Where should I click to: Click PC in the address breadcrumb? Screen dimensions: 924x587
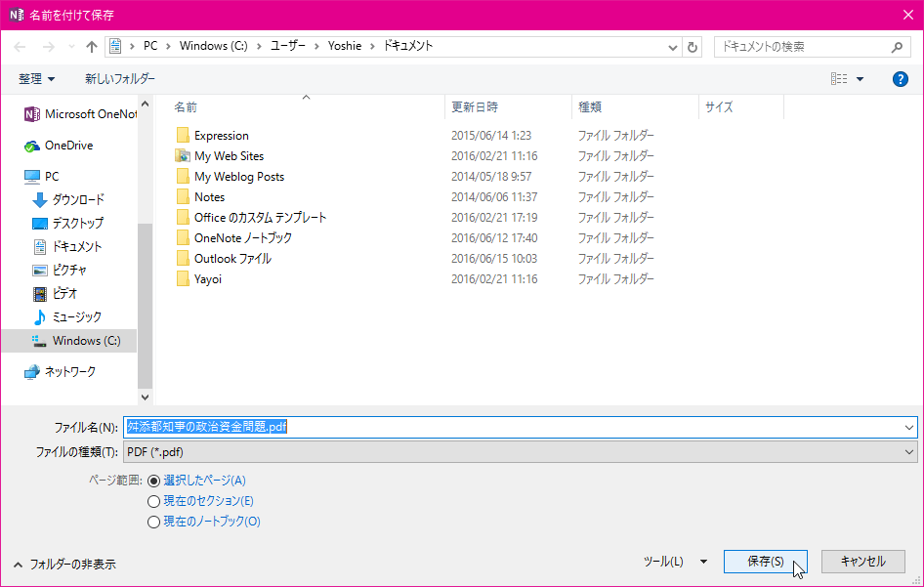pyautogui.click(x=150, y=46)
